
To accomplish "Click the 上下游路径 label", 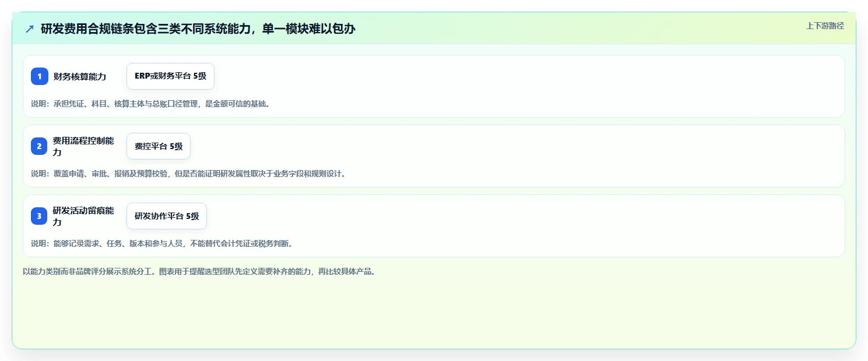I will [x=825, y=26].
